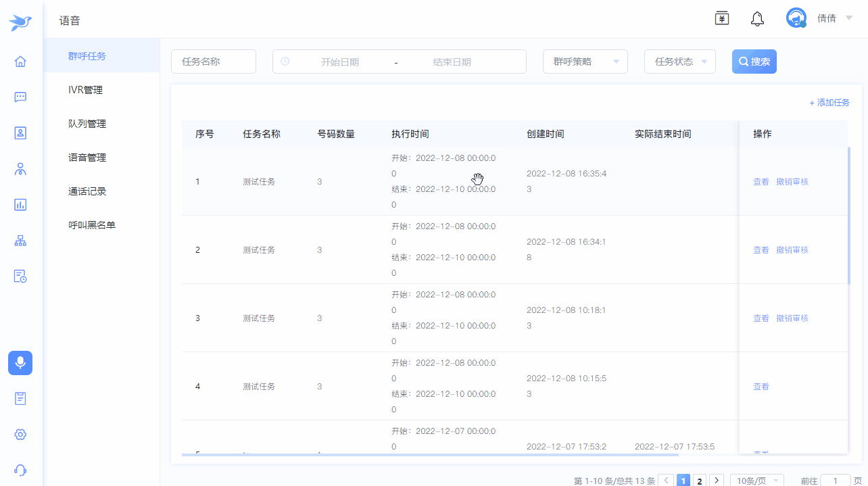
Task: Open the chat messages sidebar icon
Action: [x=20, y=97]
